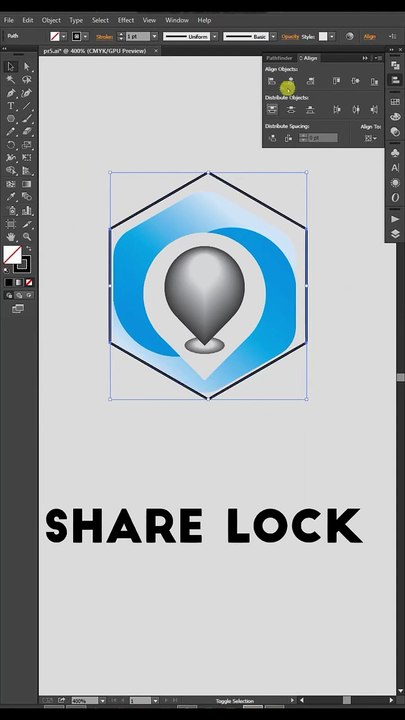Click Vertical Distribute Top icon

click(272, 109)
